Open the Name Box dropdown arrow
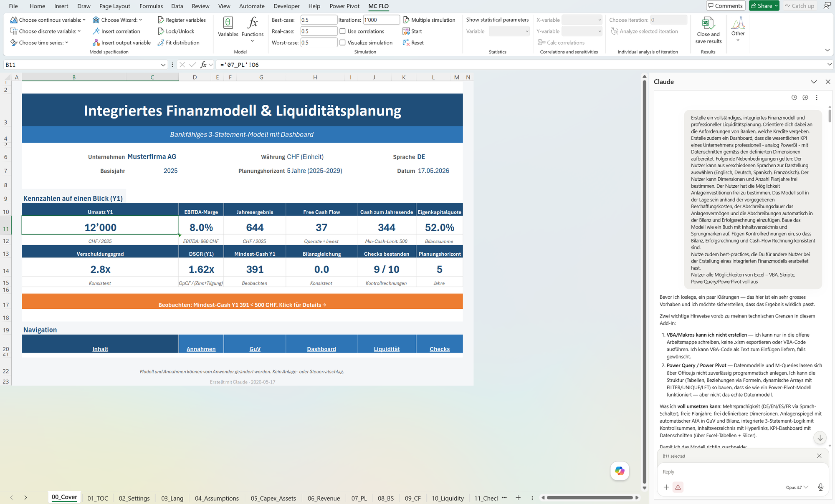The image size is (835, 504). pos(163,65)
